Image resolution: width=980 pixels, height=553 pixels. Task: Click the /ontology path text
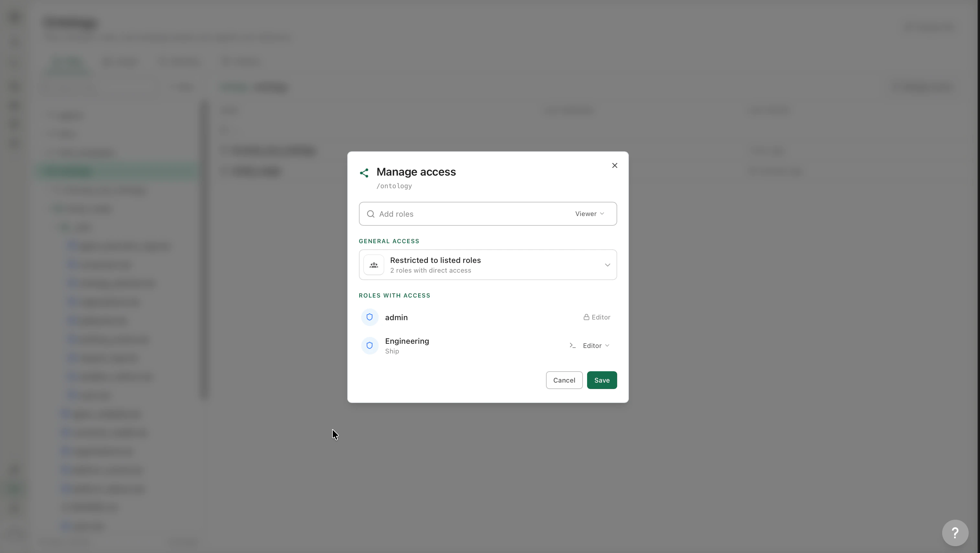click(394, 186)
